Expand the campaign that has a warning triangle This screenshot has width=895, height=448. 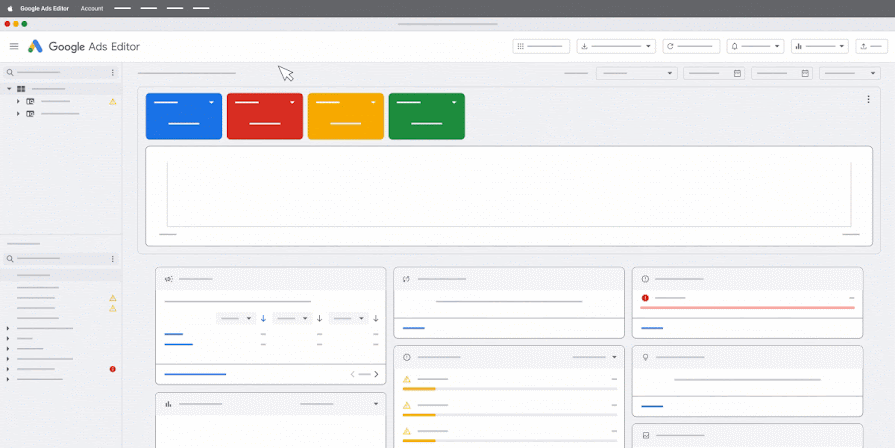point(18,101)
